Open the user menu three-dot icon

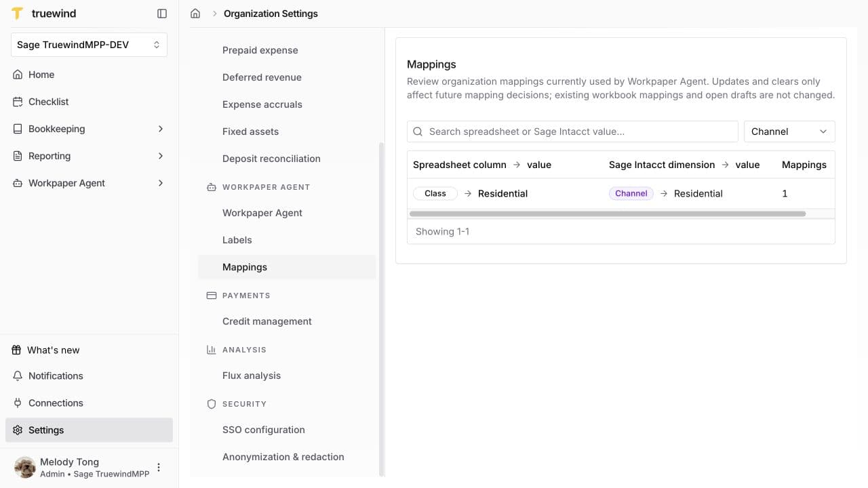(159, 467)
